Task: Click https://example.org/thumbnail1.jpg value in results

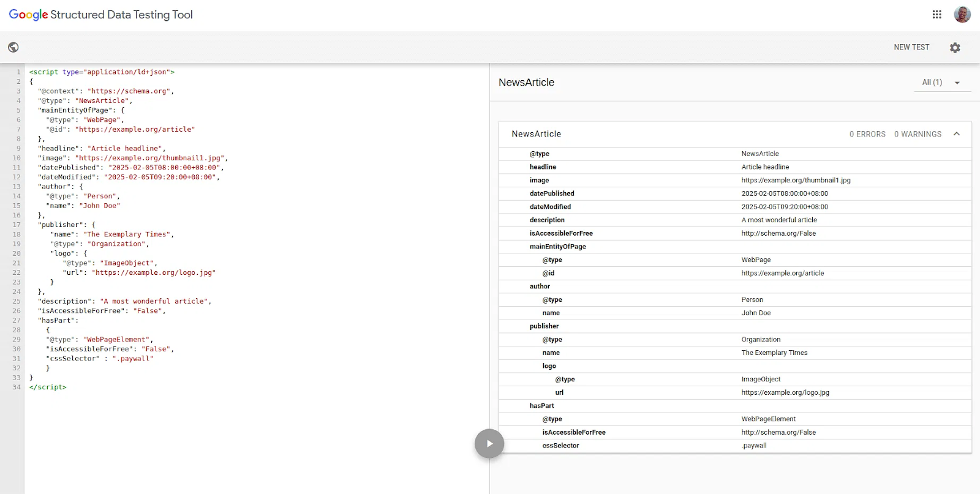Action: [796, 181]
